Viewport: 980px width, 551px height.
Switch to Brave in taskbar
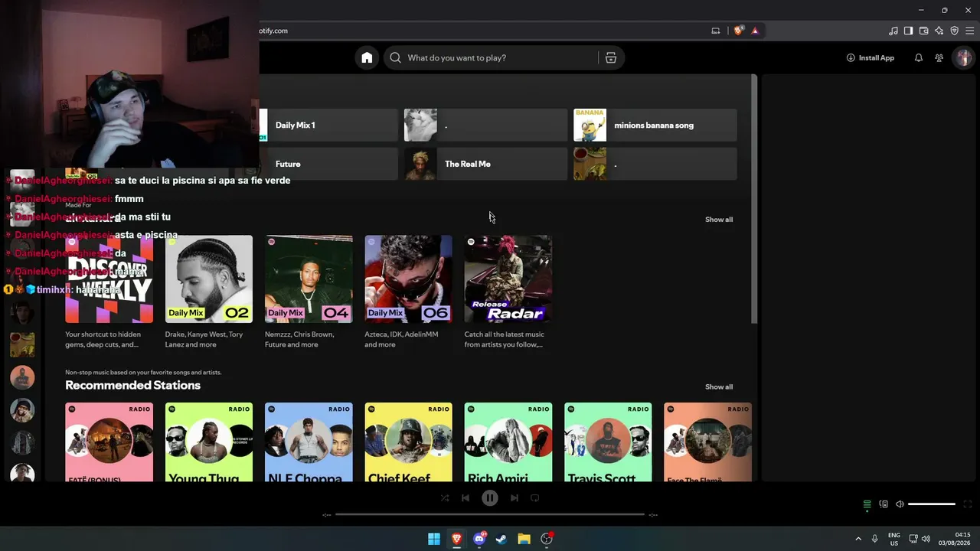(x=457, y=539)
